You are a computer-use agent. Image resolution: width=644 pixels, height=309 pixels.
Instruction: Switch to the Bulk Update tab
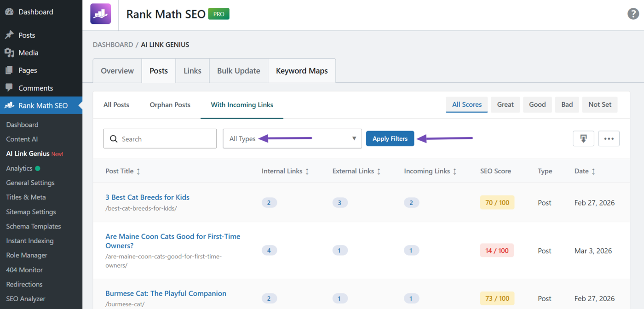(x=239, y=71)
